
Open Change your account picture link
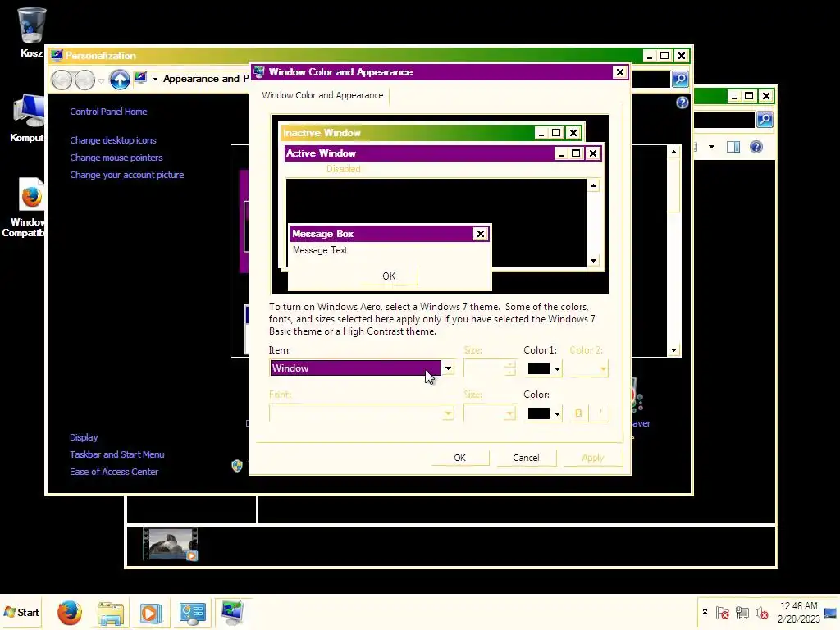point(126,175)
